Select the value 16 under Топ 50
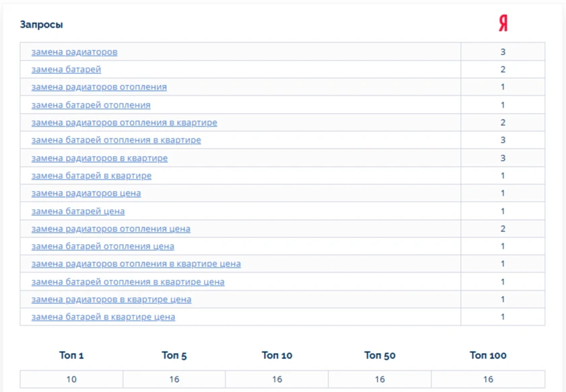 380,379
